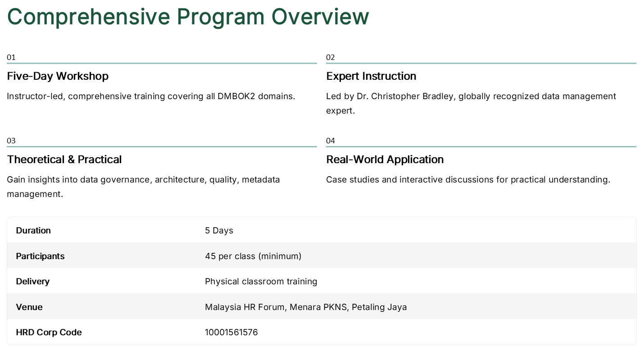Click the Expert Instruction heading
Image resolution: width=644 pixels, height=356 pixels.
[371, 76]
